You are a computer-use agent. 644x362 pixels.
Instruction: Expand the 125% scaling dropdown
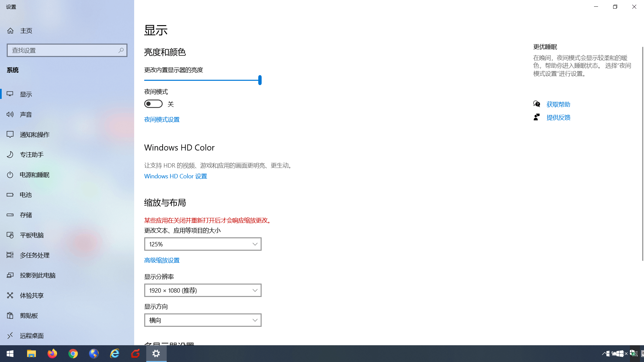click(x=203, y=244)
